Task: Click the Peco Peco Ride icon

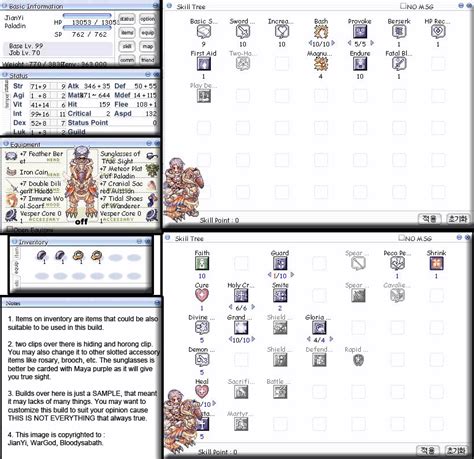Action: click(397, 264)
